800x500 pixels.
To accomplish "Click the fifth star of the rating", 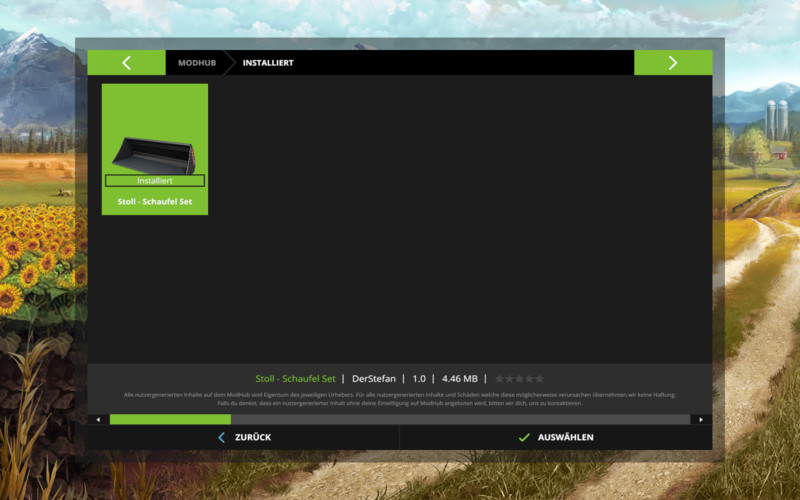I will click(x=540, y=379).
